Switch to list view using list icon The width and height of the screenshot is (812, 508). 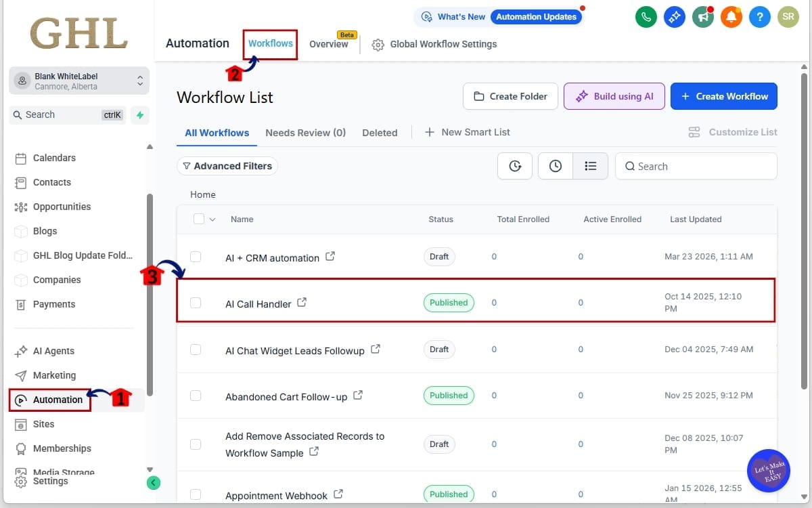(590, 165)
